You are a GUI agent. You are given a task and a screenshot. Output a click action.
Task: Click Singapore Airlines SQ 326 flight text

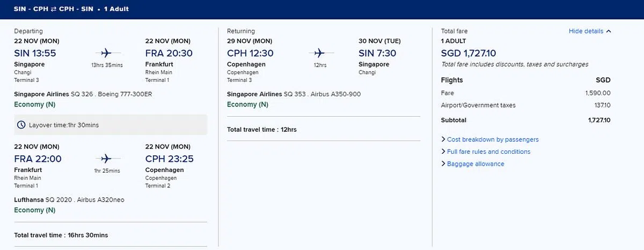(x=84, y=94)
